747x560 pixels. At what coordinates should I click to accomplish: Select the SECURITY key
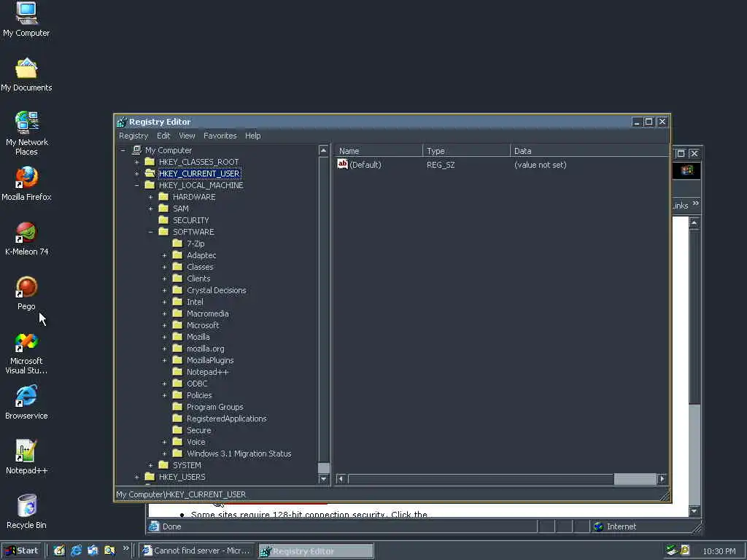pyautogui.click(x=190, y=220)
